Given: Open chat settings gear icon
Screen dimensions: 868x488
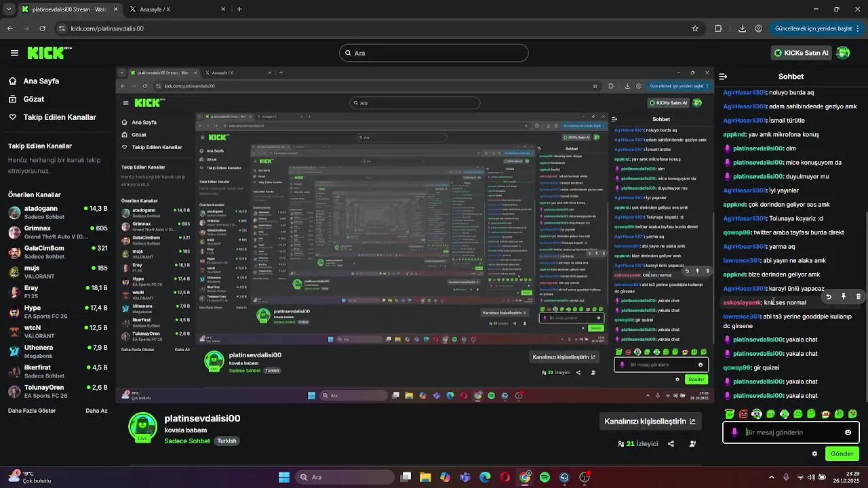Looking at the screenshot, I should (x=814, y=454).
